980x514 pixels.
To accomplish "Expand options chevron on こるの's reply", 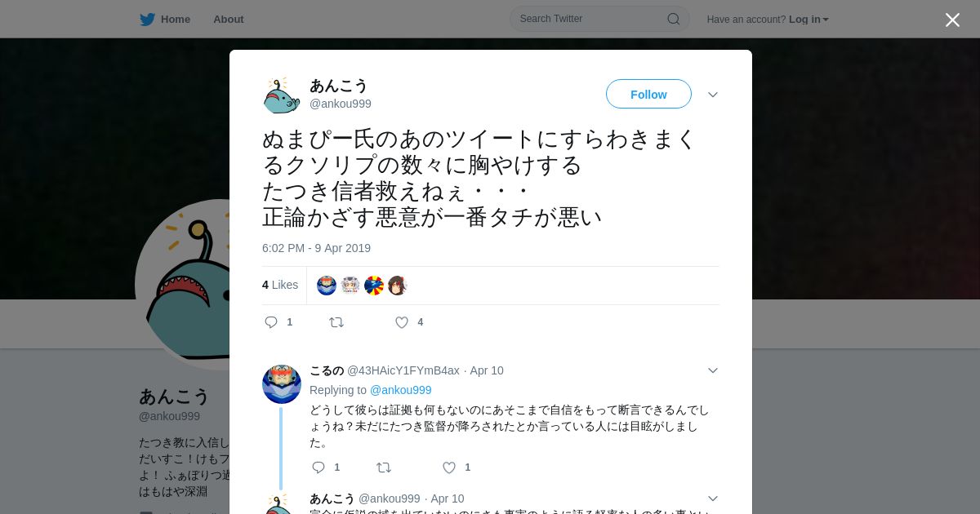I will pos(713,370).
